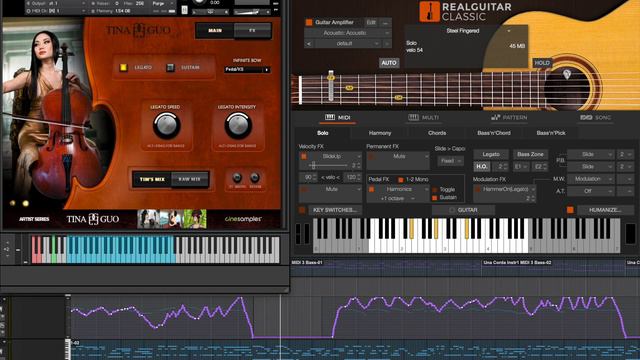This screenshot has height=360, width=640.
Task: Toggle the SUSTAIN switch in Tina Guo
Action: pos(170,67)
